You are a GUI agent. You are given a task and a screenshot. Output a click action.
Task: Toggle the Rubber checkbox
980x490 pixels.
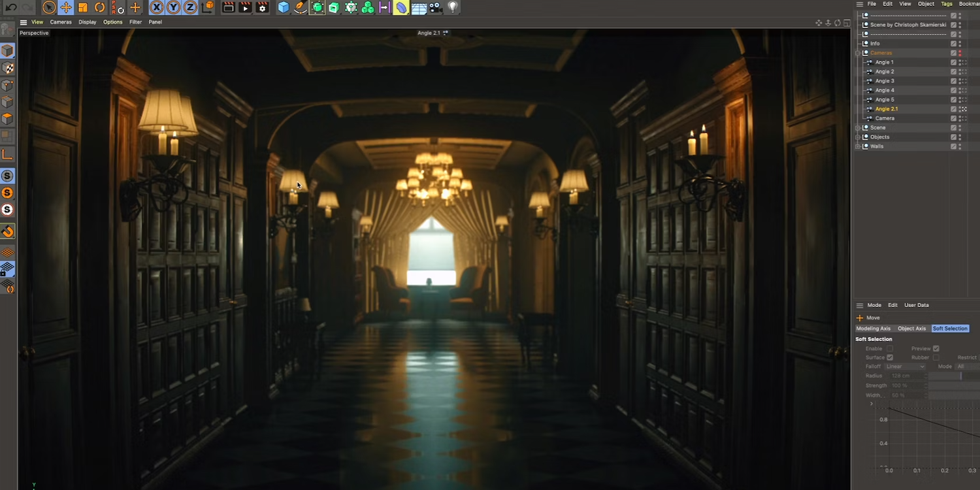pyautogui.click(x=936, y=357)
